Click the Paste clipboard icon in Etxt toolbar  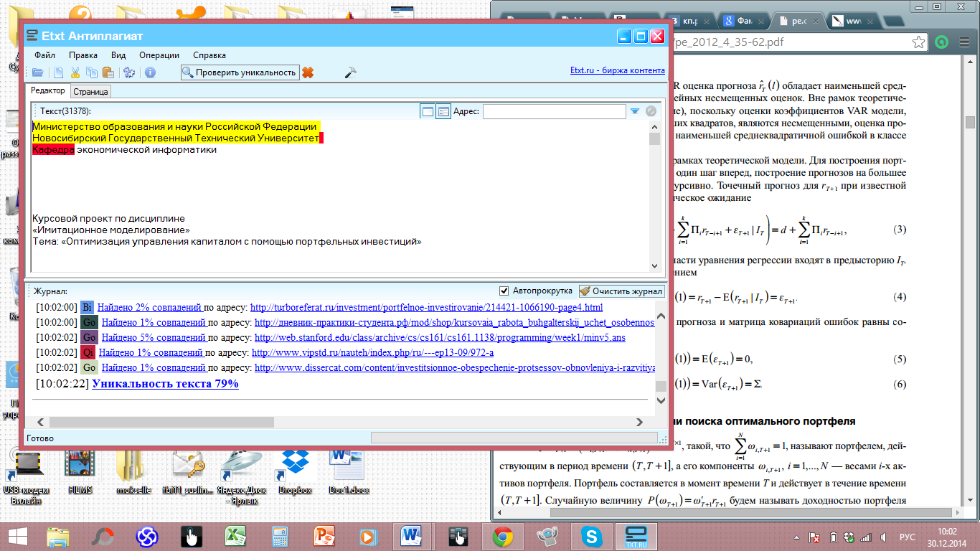[108, 72]
